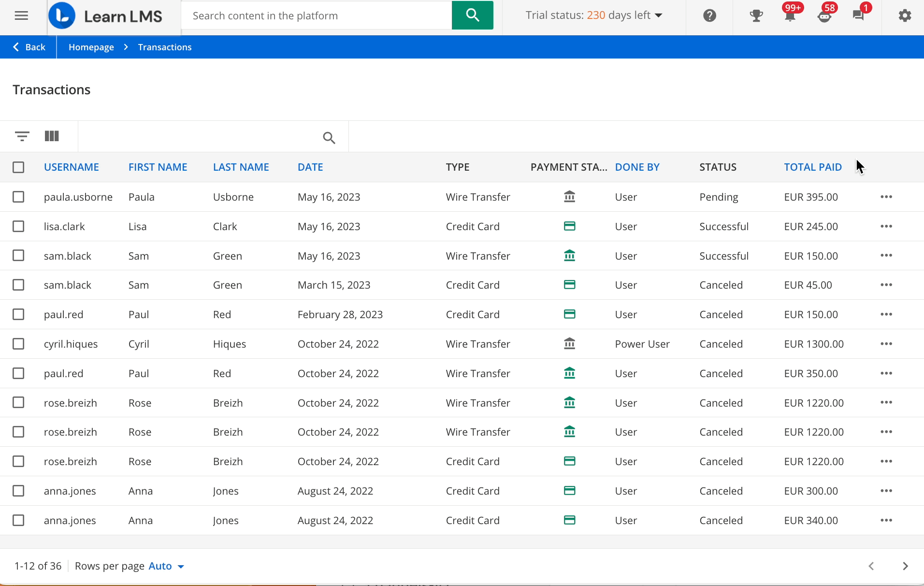
Task: Check the anna.jones EUR 340.00 row
Action: [18, 520]
